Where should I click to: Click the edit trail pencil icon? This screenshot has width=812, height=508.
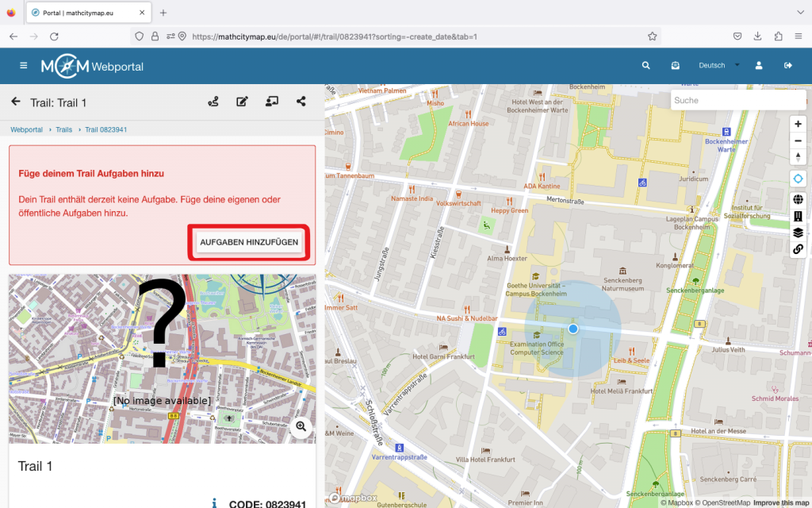(242, 102)
